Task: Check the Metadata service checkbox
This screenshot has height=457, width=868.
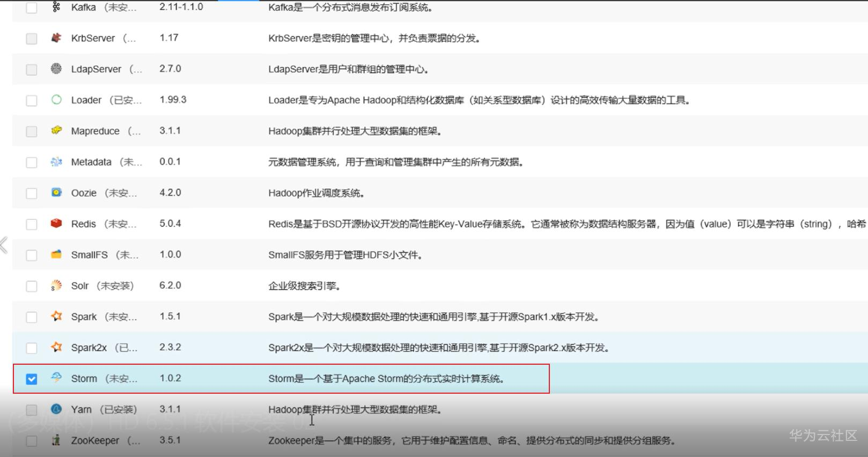Action: [x=32, y=163]
